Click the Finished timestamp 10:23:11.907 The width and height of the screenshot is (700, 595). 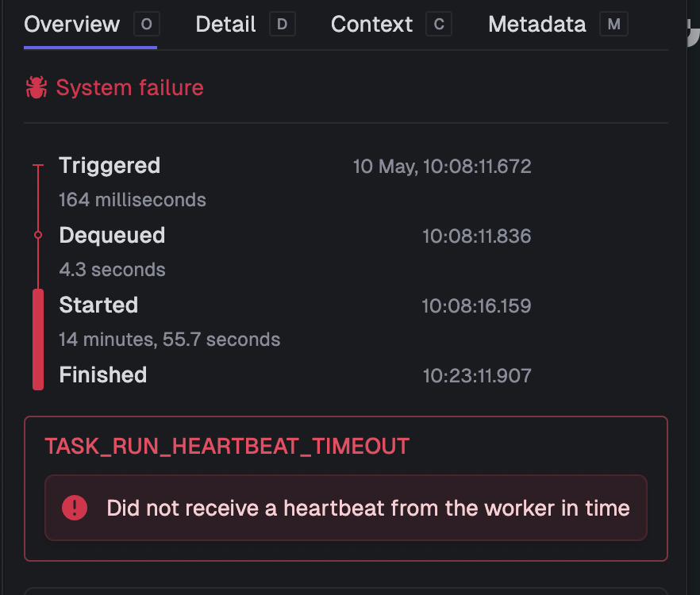point(477,376)
